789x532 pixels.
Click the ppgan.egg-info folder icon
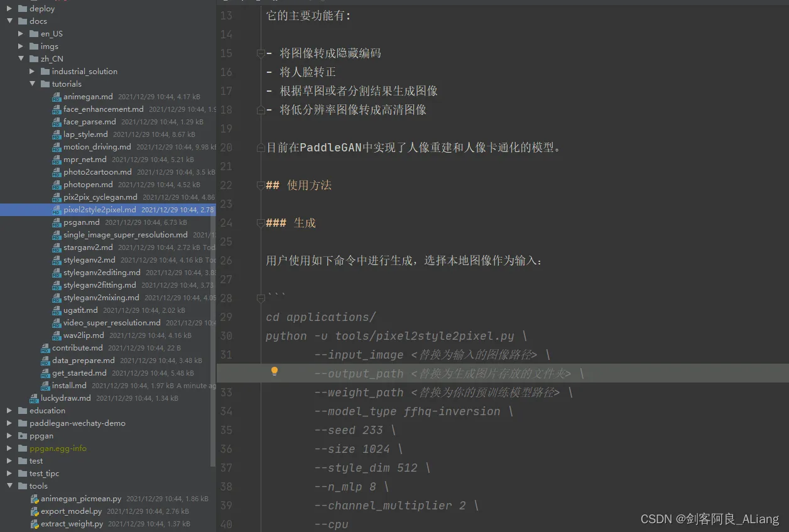click(x=23, y=448)
